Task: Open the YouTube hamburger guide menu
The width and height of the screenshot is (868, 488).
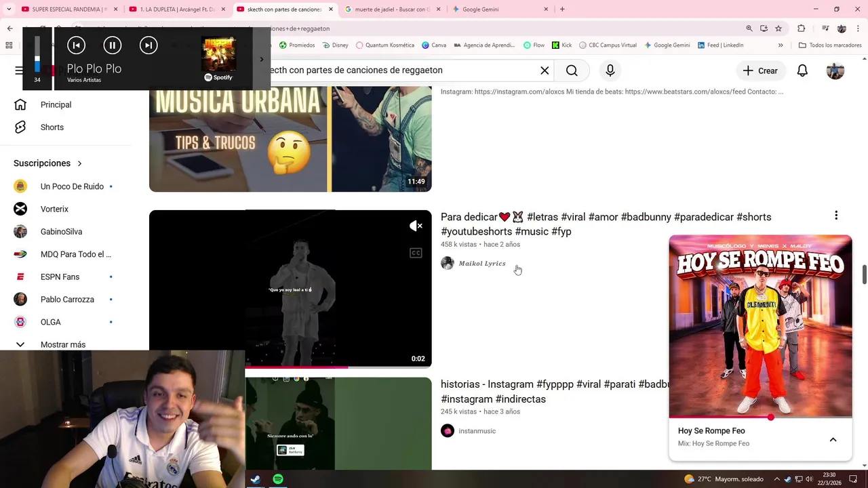Action: pos(19,70)
